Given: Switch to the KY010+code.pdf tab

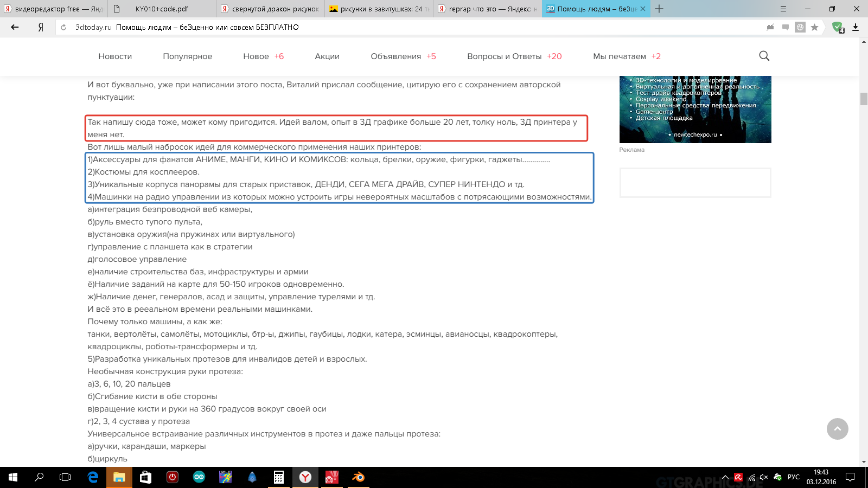Looking at the screenshot, I should pyautogui.click(x=162, y=9).
